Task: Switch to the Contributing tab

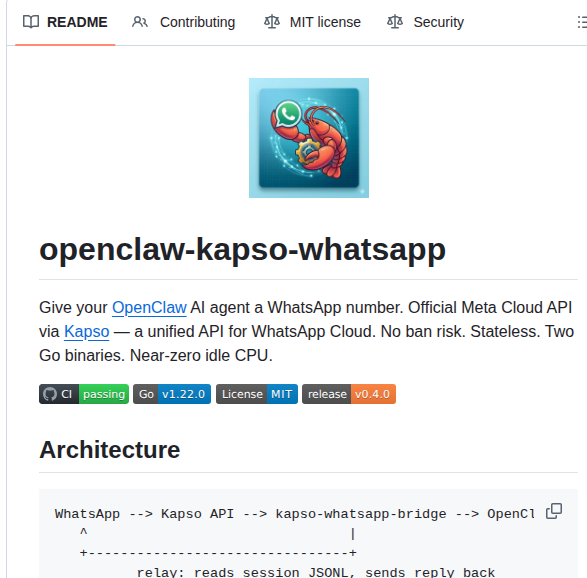Action: pos(183,22)
